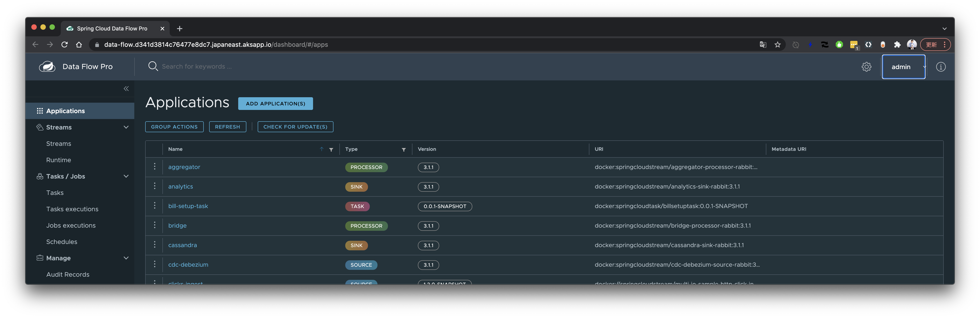Open row actions menu for aggregator
This screenshot has height=318, width=980.
point(154,166)
